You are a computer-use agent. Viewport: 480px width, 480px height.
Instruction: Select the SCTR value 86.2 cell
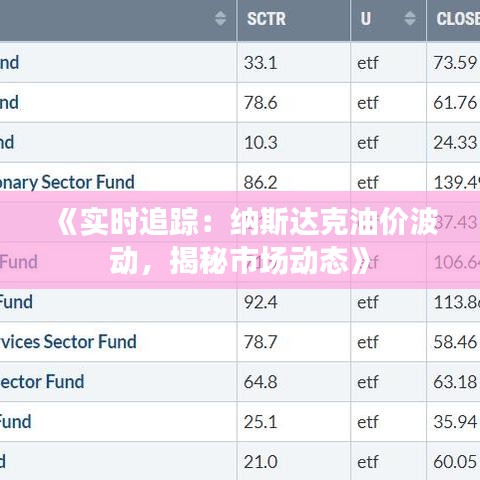pos(294,182)
